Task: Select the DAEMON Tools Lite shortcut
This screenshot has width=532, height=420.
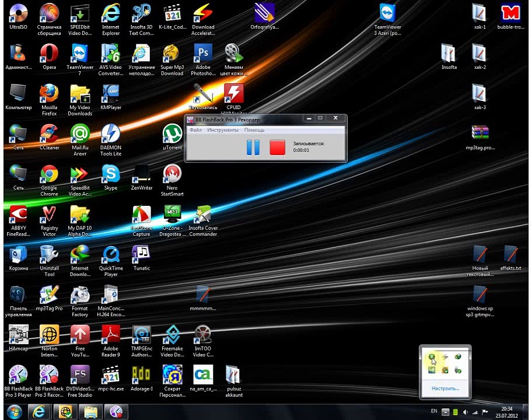Action: tap(111, 140)
